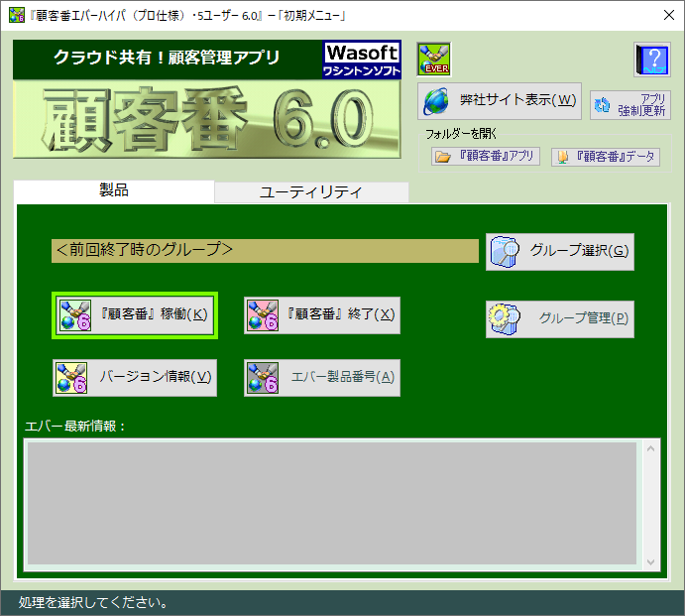Screen dimensions: 685x616
Task: Open 弊社サイト表示(W) company site
Action: tap(500, 100)
